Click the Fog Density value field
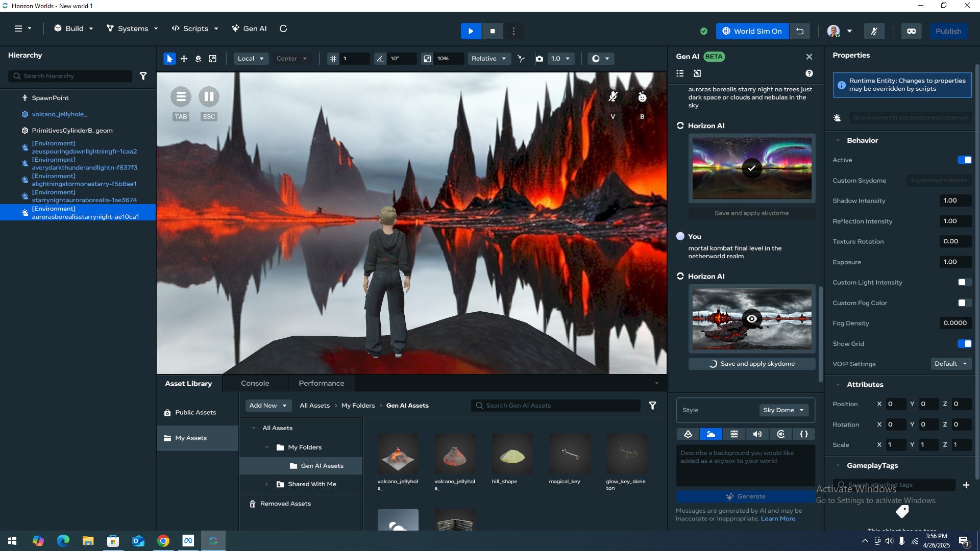Image resolution: width=980 pixels, height=551 pixels. point(954,323)
